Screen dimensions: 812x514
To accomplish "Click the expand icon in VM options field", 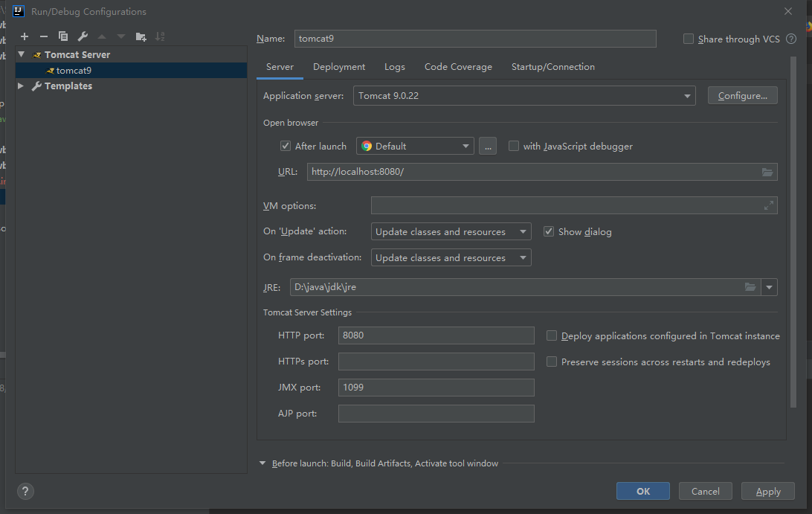I will pos(768,206).
